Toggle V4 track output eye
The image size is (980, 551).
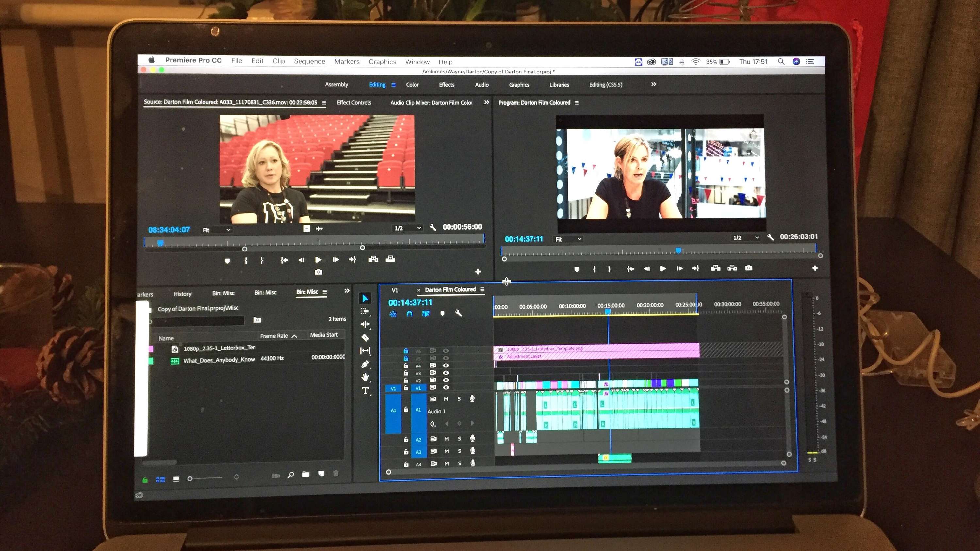tap(446, 365)
